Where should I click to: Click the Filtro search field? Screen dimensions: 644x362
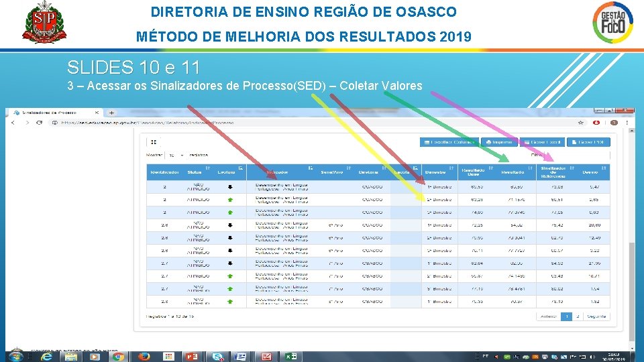pos(577,155)
